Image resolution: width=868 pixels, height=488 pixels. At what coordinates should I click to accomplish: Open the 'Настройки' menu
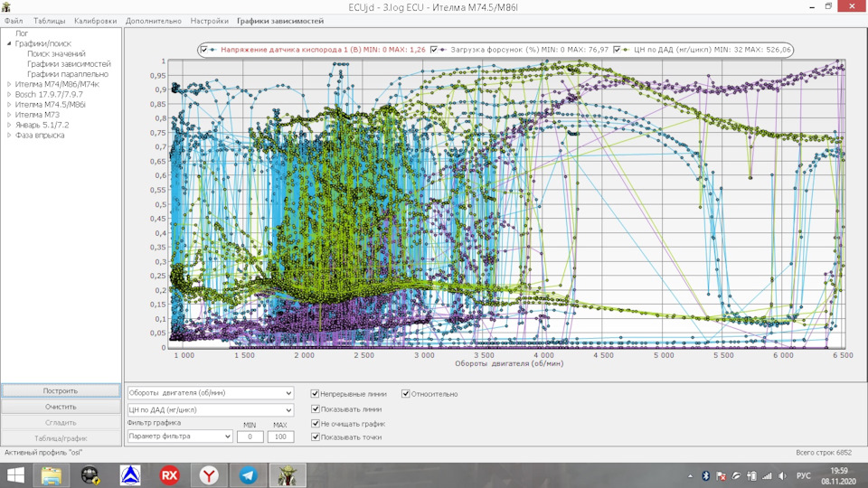[209, 21]
